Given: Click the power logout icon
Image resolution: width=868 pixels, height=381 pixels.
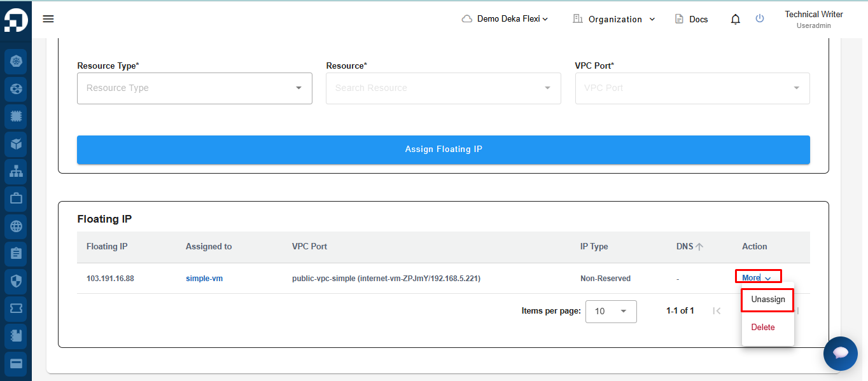Looking at the screenshot, I should point(759,19).
